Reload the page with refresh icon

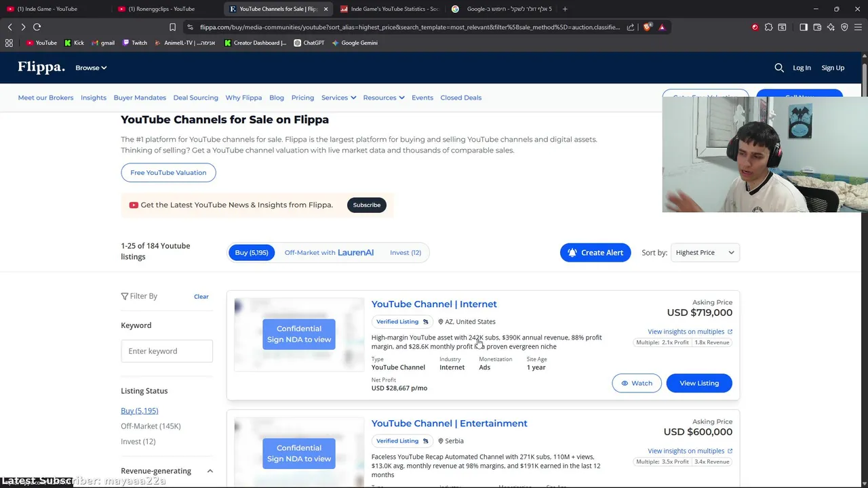[37, 27]
